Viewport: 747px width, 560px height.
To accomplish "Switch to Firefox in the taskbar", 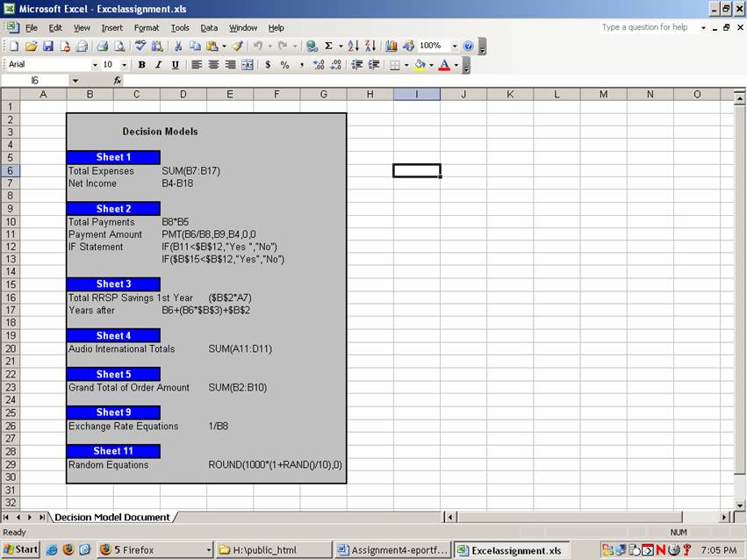I will click(154, 550).
